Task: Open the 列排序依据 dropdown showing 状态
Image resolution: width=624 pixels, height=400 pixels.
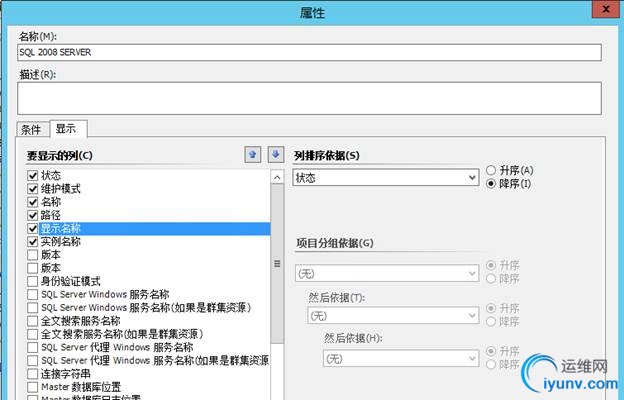Action: click(x=386, y=178)
